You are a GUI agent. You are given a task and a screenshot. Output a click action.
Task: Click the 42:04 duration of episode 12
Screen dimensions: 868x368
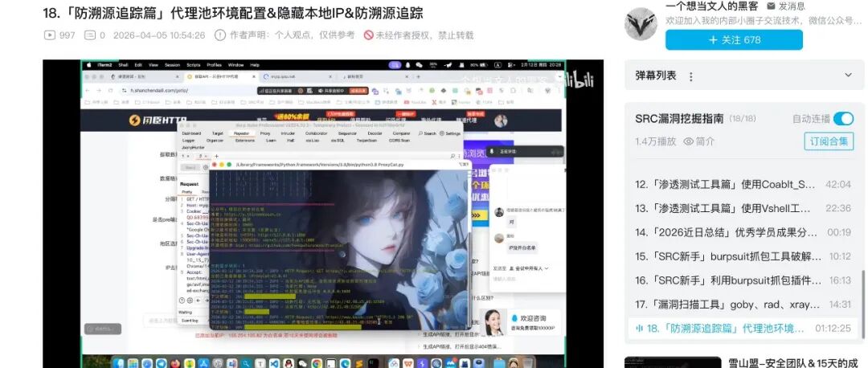click(838, 184)
